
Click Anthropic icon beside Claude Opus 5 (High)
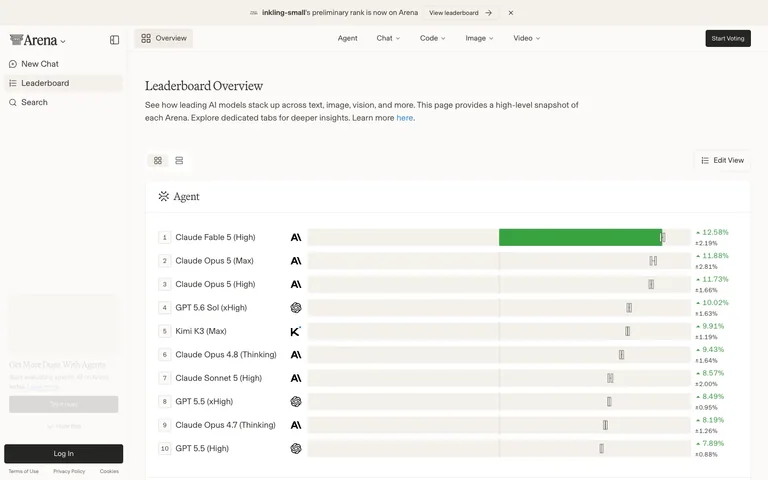(x=296, y=285)
